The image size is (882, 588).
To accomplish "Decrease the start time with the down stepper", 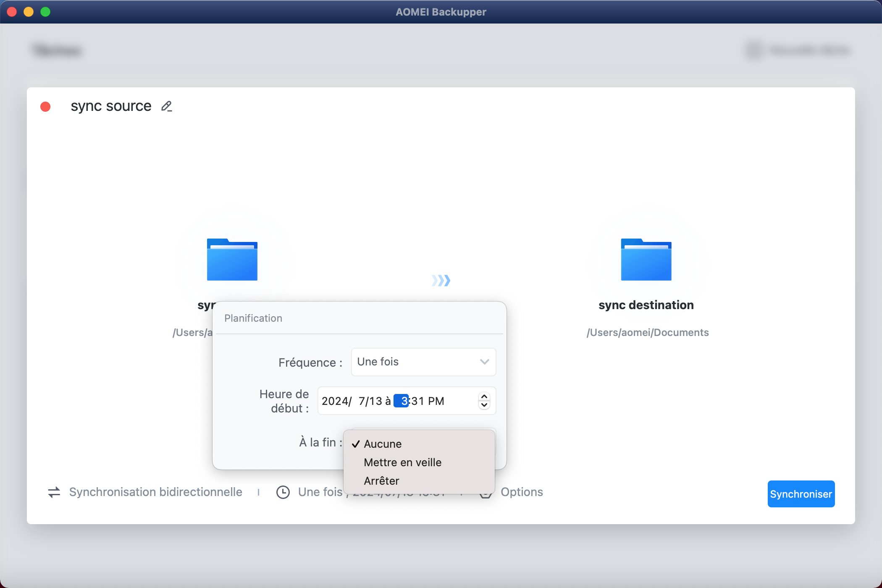I will (x=484, y=405).
